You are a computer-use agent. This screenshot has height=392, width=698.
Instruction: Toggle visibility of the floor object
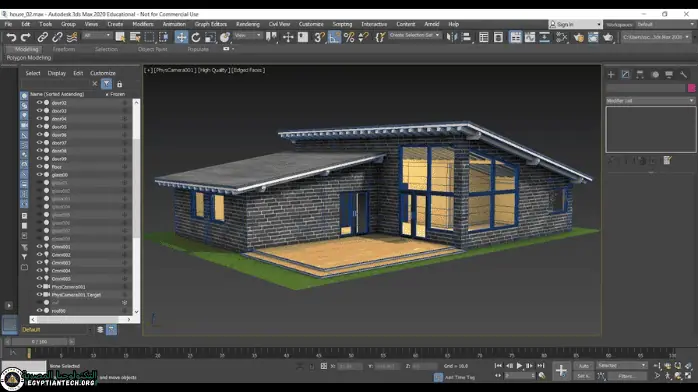39,167
